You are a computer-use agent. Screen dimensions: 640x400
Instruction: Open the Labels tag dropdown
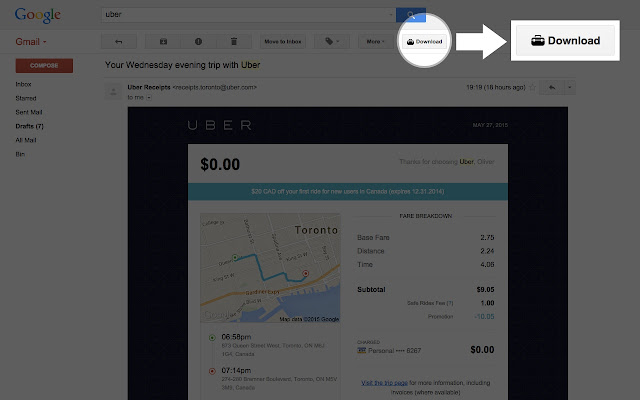coord(332,41)
